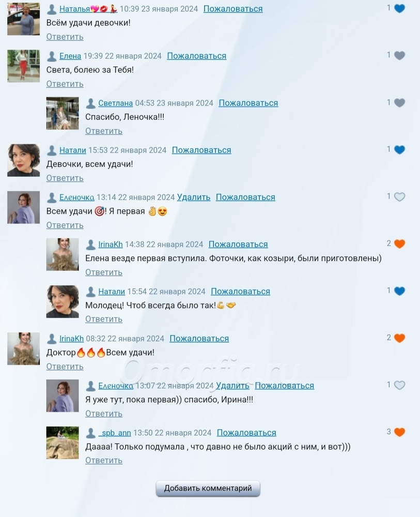Click the user icon beside the name Светлана

pos(90,103)
